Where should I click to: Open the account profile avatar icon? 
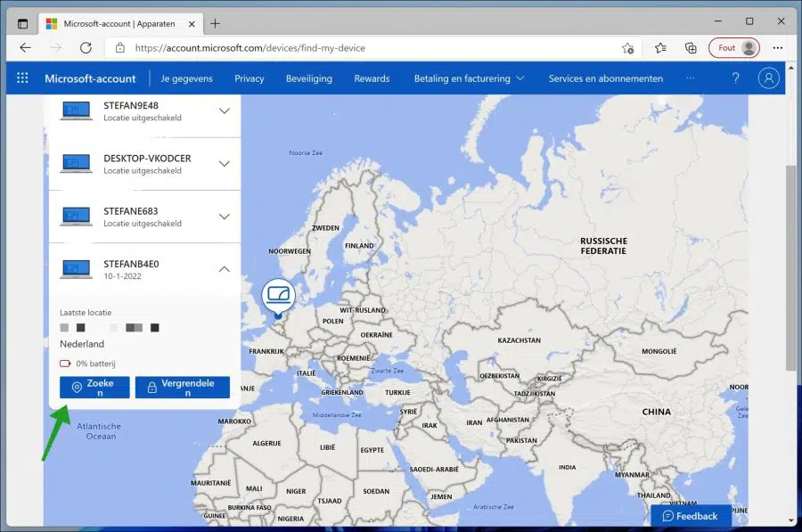pyautogui.click(x=768, y=78)
